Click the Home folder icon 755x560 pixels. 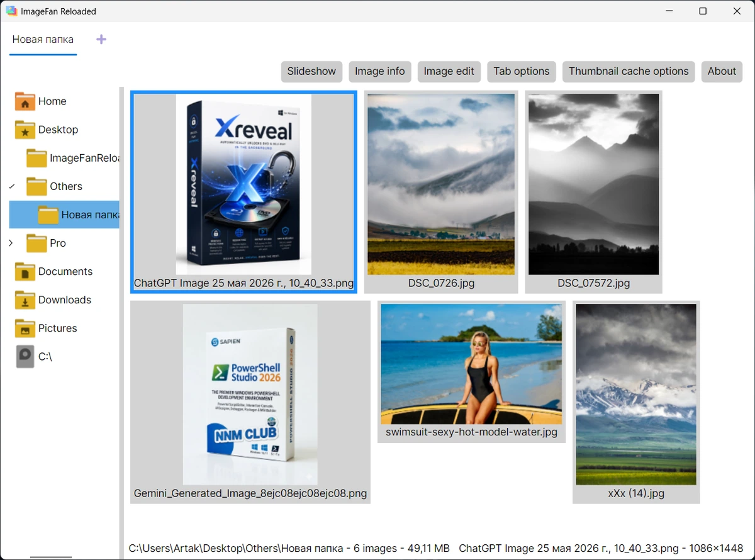(x=25, y=101)
